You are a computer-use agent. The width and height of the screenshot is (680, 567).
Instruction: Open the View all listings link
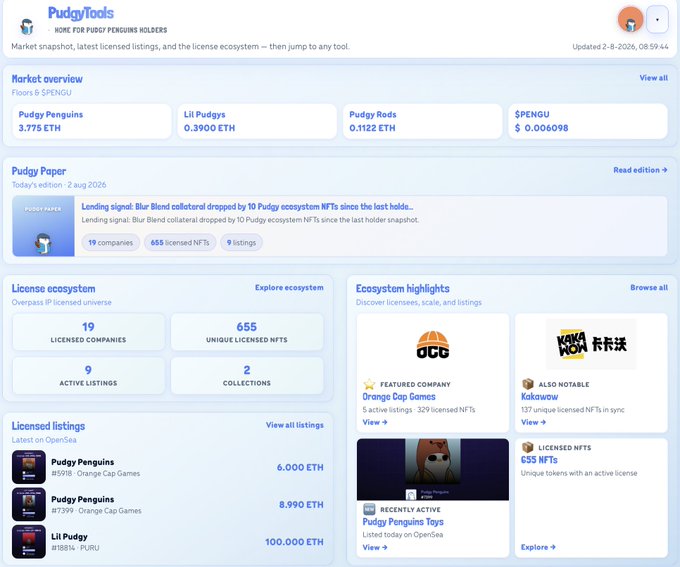295,425
